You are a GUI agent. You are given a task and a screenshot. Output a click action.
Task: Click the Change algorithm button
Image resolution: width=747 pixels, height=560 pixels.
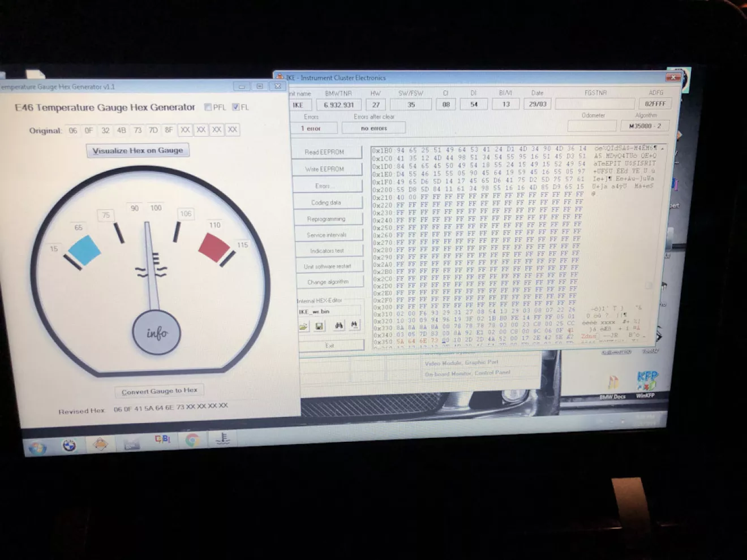click(328, 282)
